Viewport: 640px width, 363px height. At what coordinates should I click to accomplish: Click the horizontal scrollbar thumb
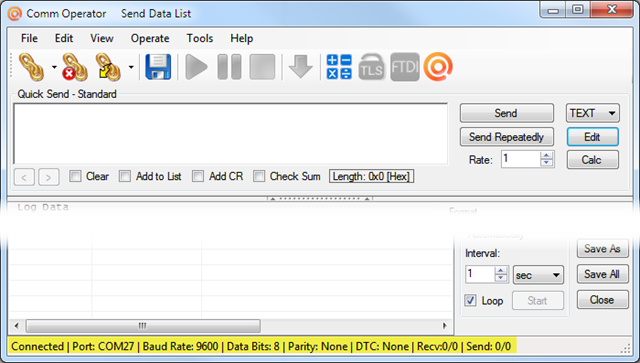click(x=143, y=326)
